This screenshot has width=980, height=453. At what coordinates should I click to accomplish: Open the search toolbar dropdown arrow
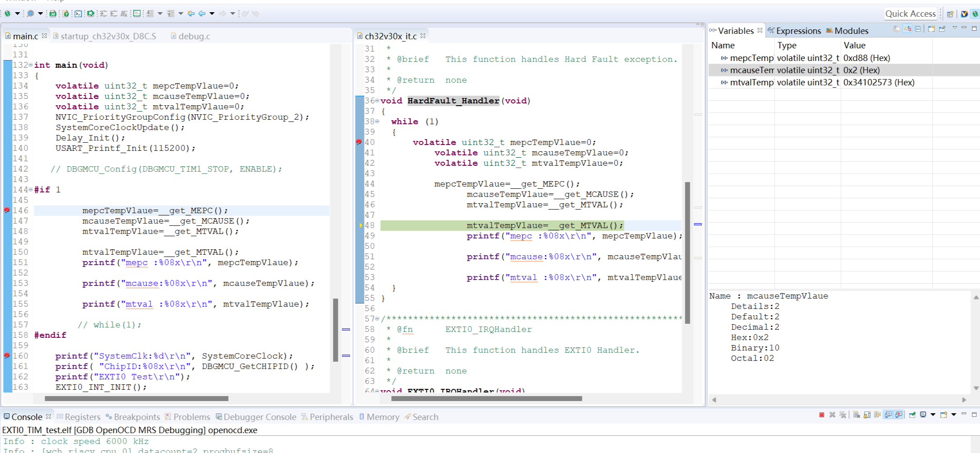(x=40, y=14)
